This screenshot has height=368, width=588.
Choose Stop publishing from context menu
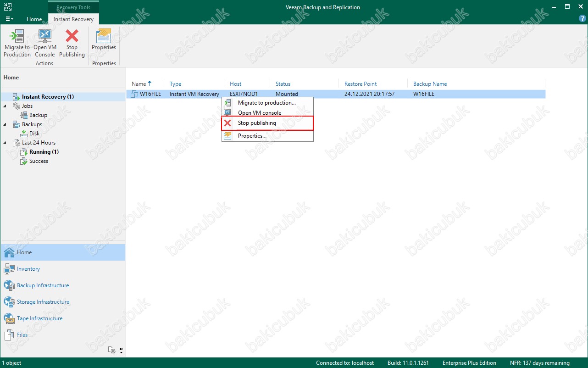(267, 123)
